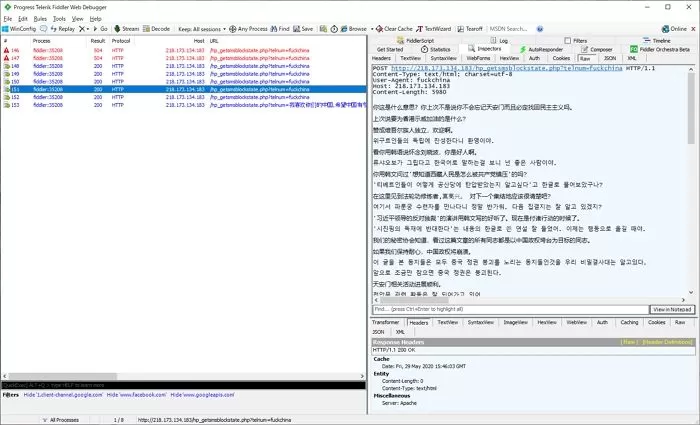Click the filter Hide 'www.googleapis.com'

click(x=202, y=395)
